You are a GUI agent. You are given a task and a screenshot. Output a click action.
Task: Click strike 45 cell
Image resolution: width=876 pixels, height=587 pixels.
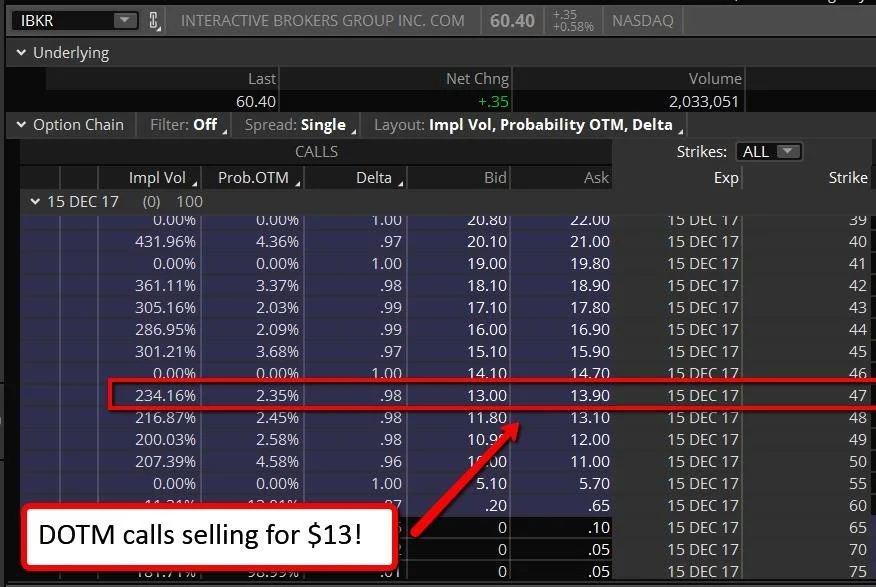(858, 351)
